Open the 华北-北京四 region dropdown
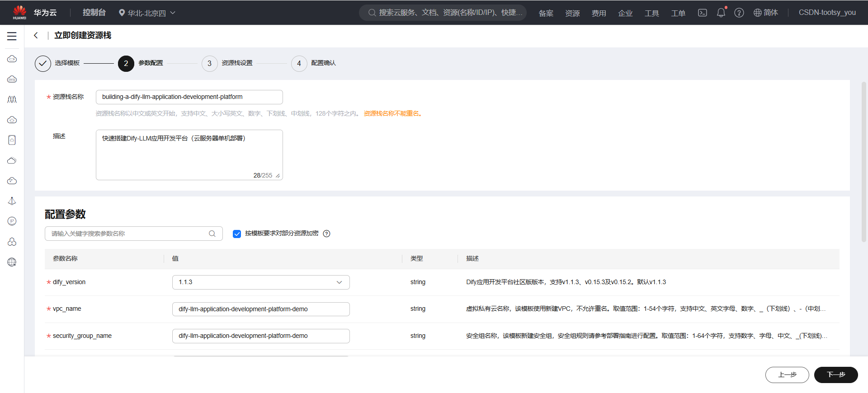This screenshot has height=393, width=868. tap(147, 13)
